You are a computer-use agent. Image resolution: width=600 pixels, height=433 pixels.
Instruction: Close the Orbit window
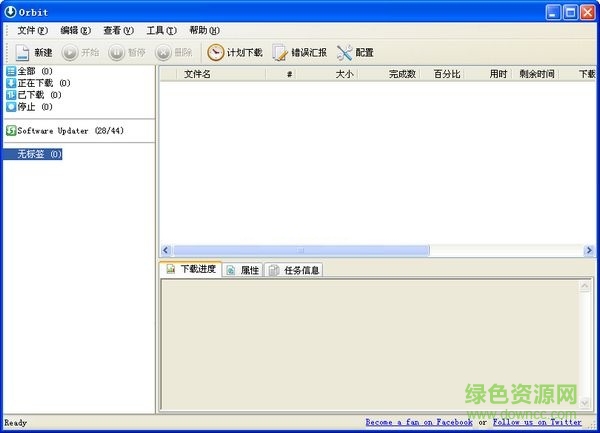click(x=587, y=12)
